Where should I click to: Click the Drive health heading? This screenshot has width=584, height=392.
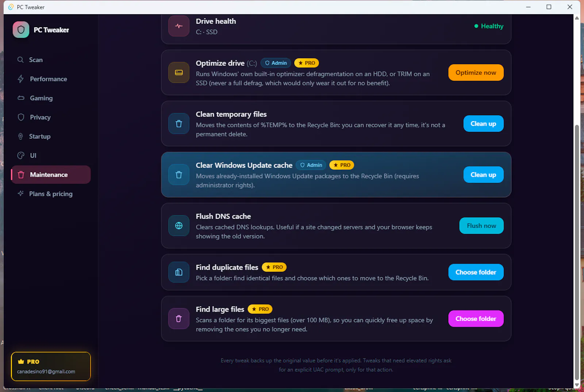tap(216, 21)
